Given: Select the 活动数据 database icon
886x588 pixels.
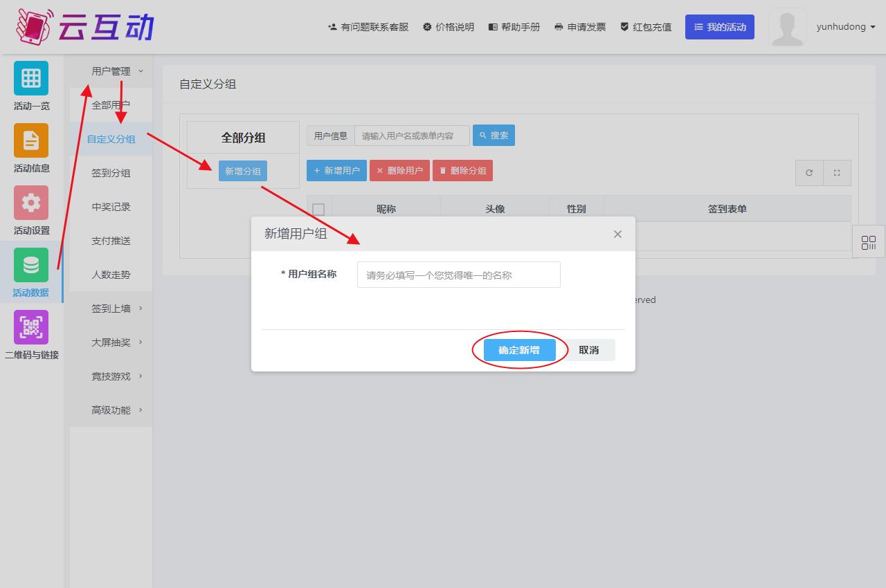Looking at the screenshot, I should (x=31, y=265).
